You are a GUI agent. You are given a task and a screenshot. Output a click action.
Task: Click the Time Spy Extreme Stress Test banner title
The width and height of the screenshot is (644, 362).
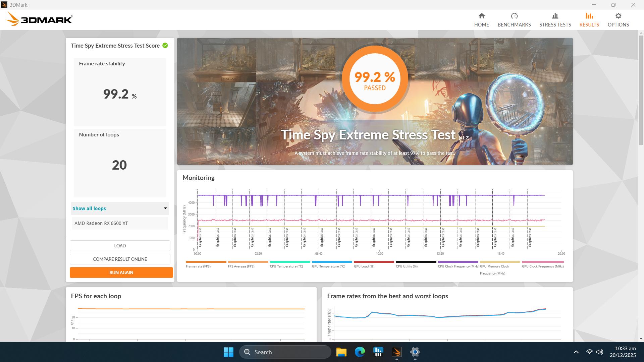375,135
